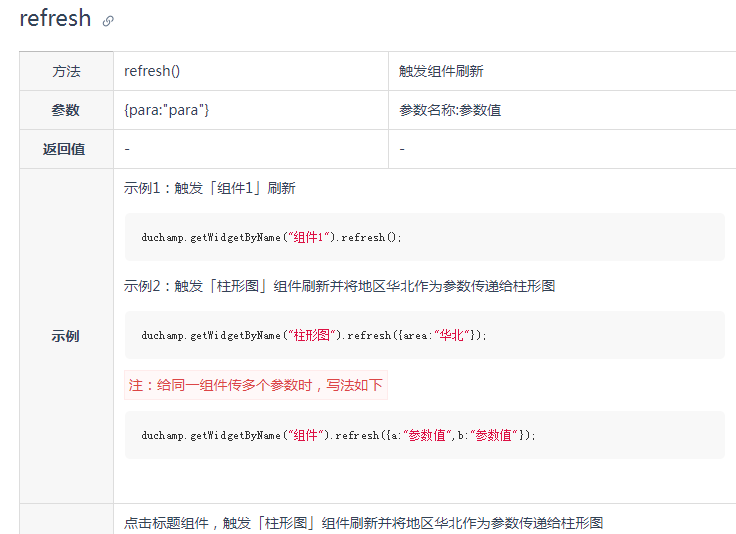Viewport: 736px width, 534px height.
Task: Click the code block passing a and b parameters
Action: click(424, 435)
